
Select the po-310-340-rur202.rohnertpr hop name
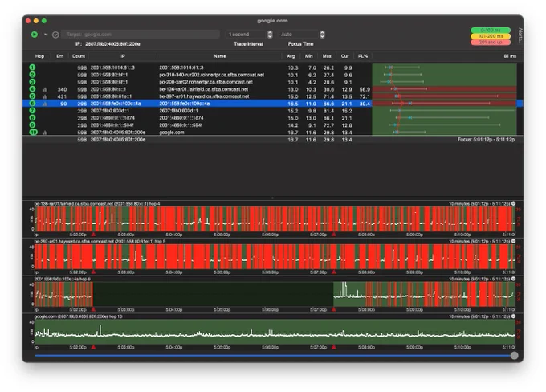pos(211,75)
